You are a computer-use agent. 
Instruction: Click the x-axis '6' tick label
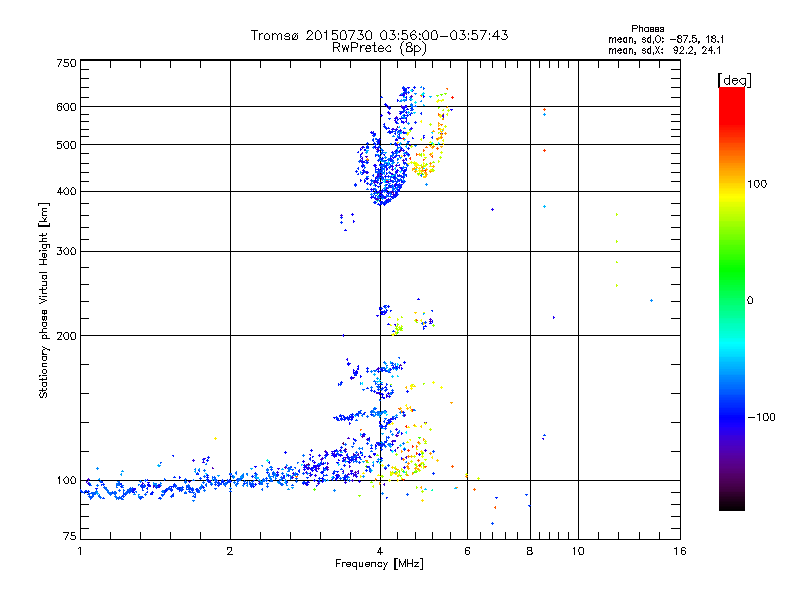click(467, 551)
